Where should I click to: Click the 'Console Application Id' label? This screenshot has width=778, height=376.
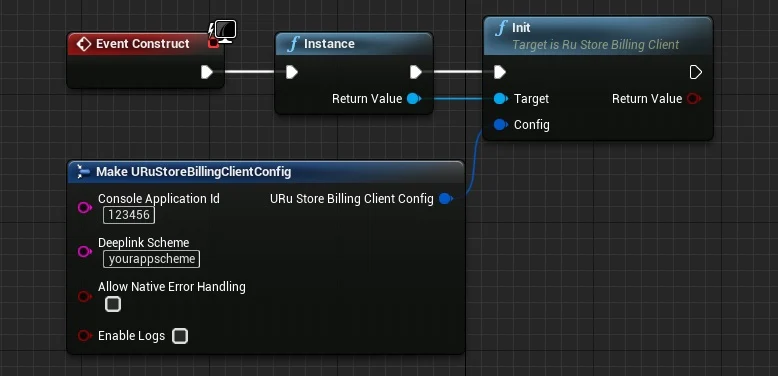pyautogui.click(x=159, y=199)
